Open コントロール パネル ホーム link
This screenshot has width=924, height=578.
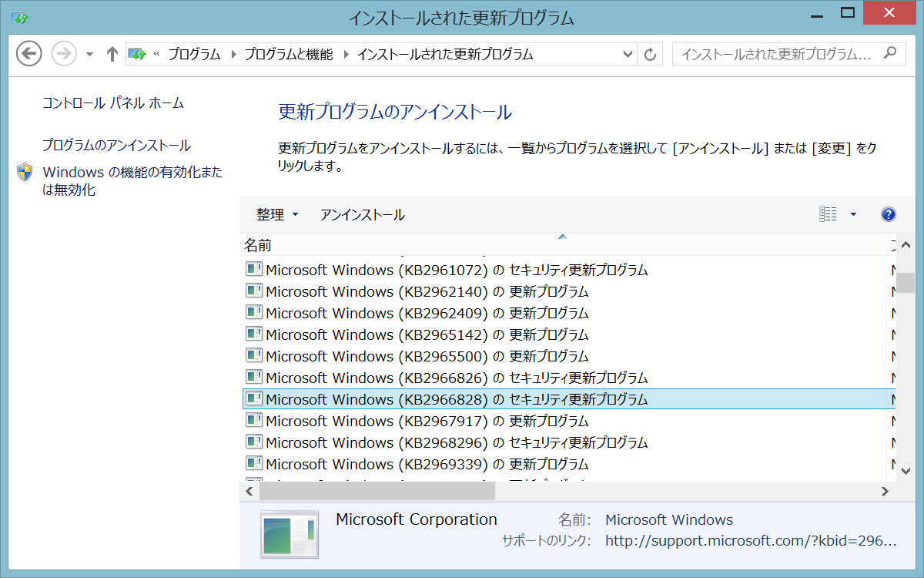click(x=113, y=102)
